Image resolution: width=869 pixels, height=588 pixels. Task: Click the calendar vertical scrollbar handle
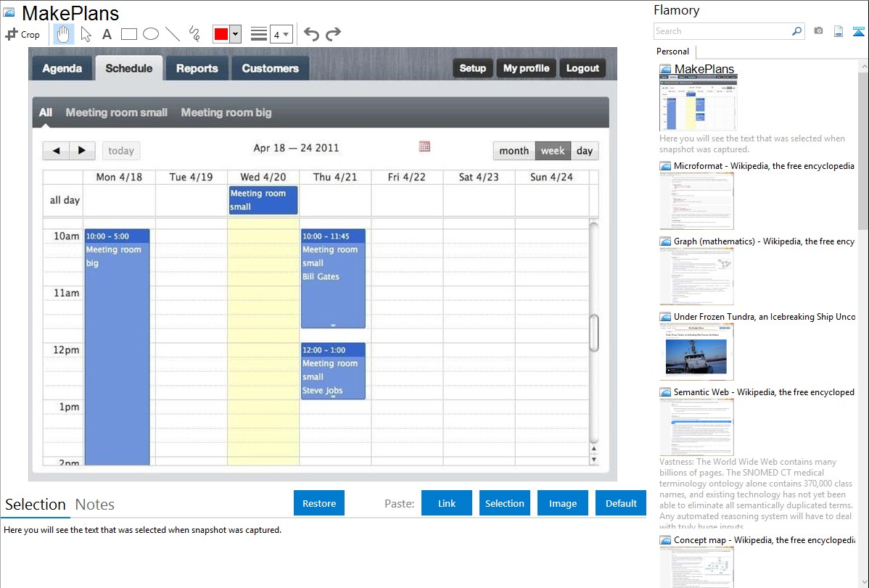(x=593, y=333)
